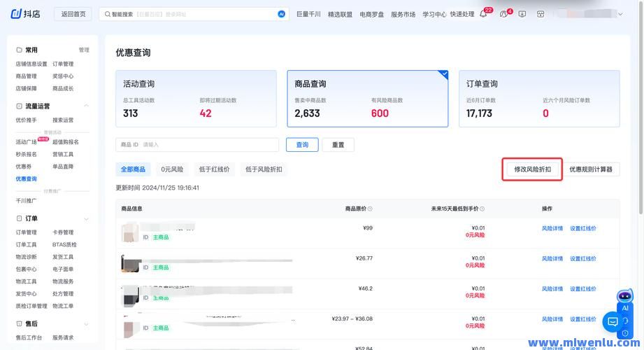Click the 修改风险折扣 button

pyautogui.click(x=532, y=169)
